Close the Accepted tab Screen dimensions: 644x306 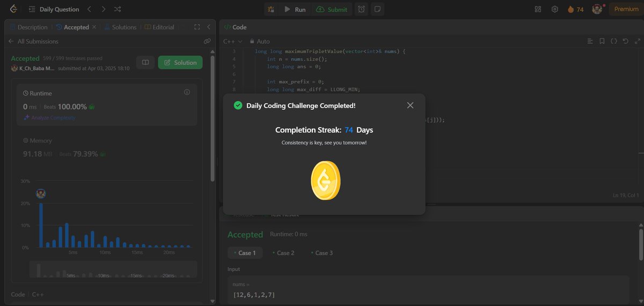94,27
